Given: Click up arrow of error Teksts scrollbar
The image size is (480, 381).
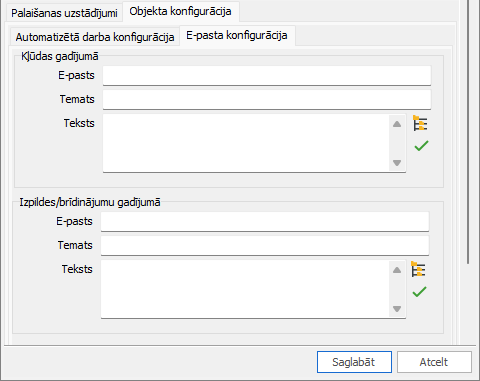Looking at the screenshot, I should (397, 124).
